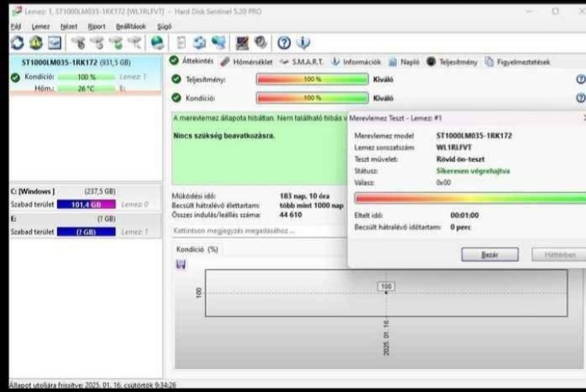Open the Fájl menu

pyautogui.click(x=15, y=27)
